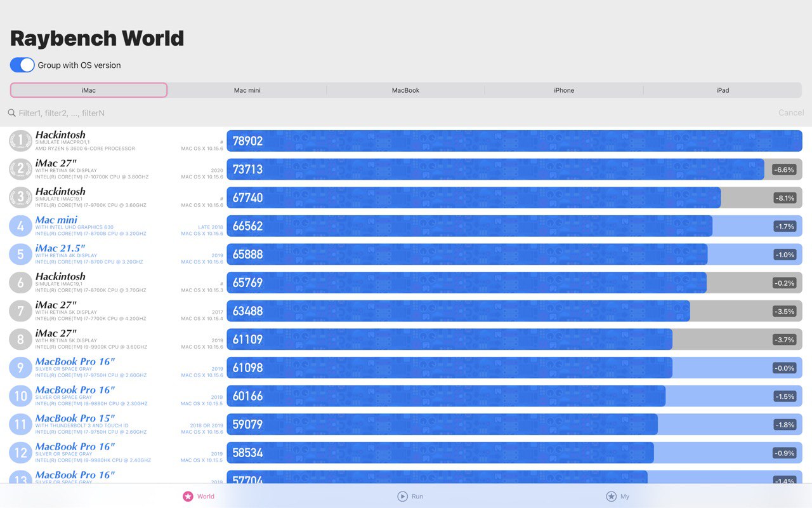Image resolution: width=812 pixels, height=508 pixels.
Task: Click the 65769 score value
Action: (247, 283)
